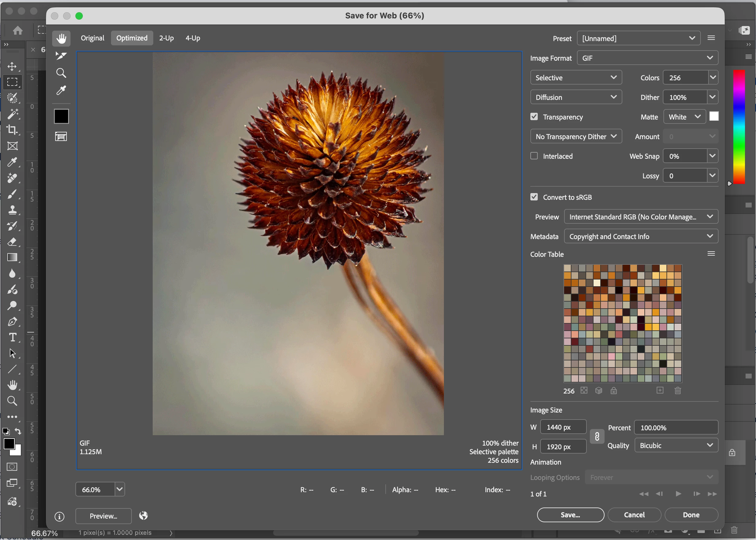Uncheck Convert to sRGB
This screenshot has width=756, height=540.
click(534, 197)
